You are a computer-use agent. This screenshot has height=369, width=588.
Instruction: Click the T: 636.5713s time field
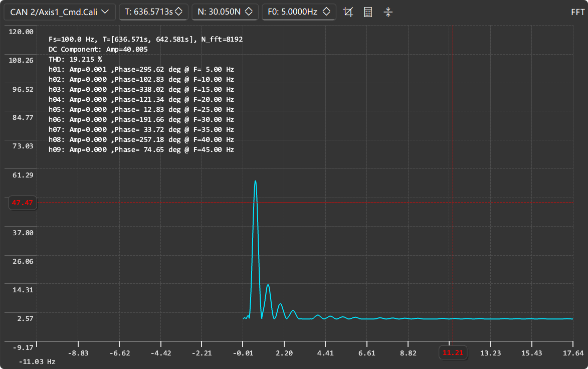point(154,12)
